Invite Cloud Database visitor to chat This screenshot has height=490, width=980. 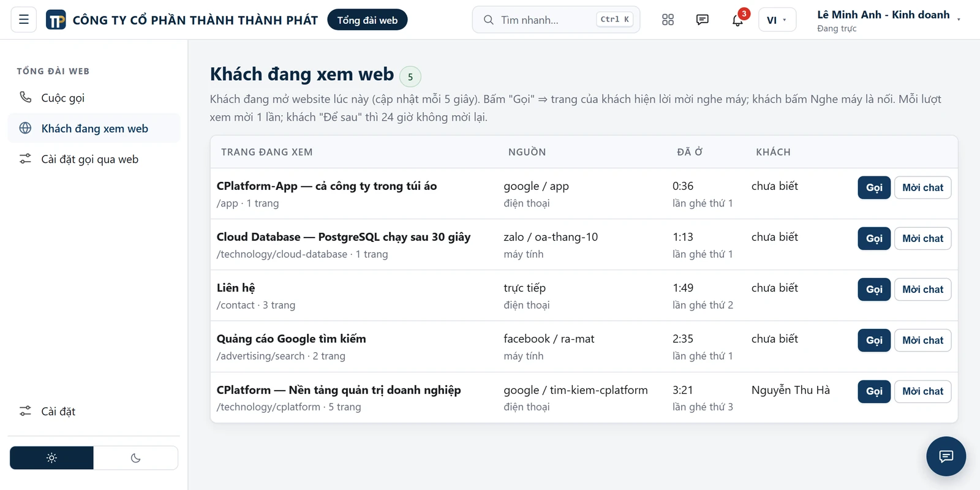pyautogui.click(x=922, y=238)
